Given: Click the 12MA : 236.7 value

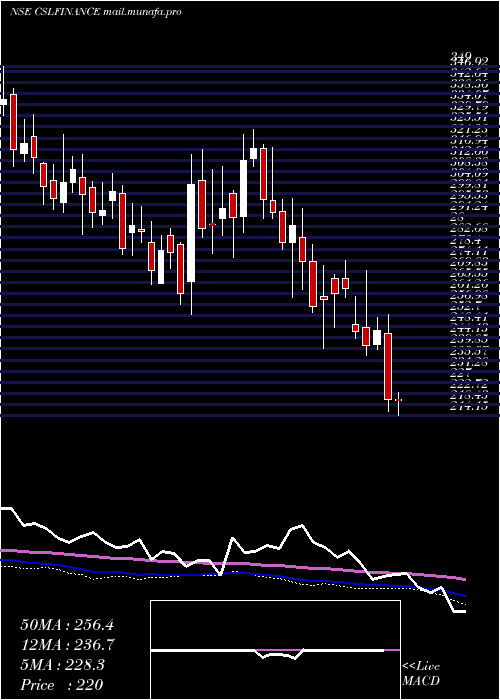Looking at the screenshot, I should coord(67,645).
